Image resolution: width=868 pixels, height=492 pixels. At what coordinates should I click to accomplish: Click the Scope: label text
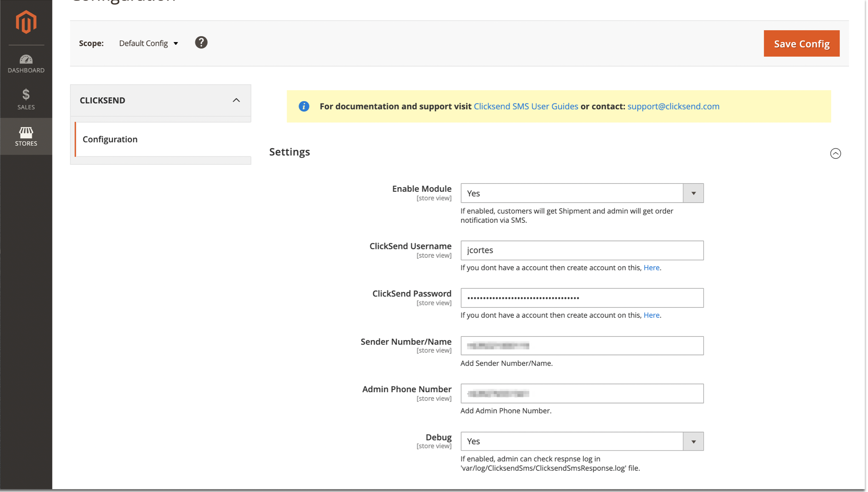91,43
